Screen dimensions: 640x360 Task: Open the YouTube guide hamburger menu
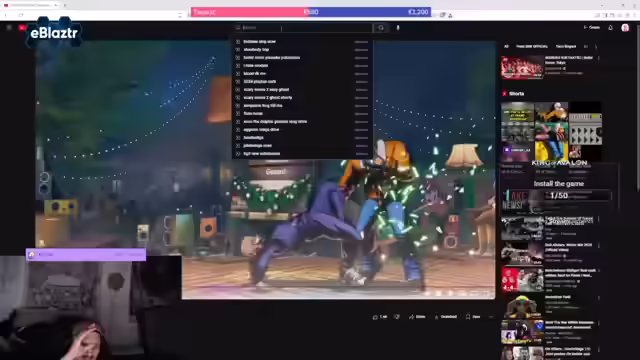coord(9,27)
